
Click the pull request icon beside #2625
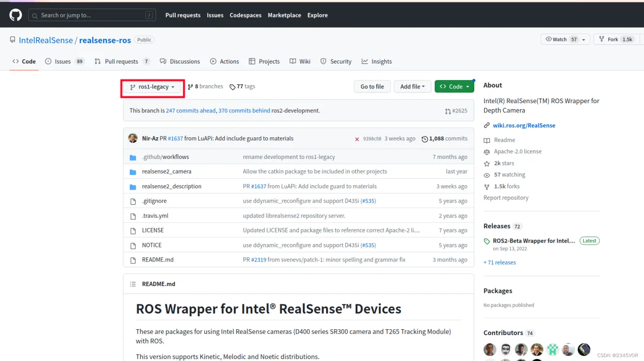448,111
